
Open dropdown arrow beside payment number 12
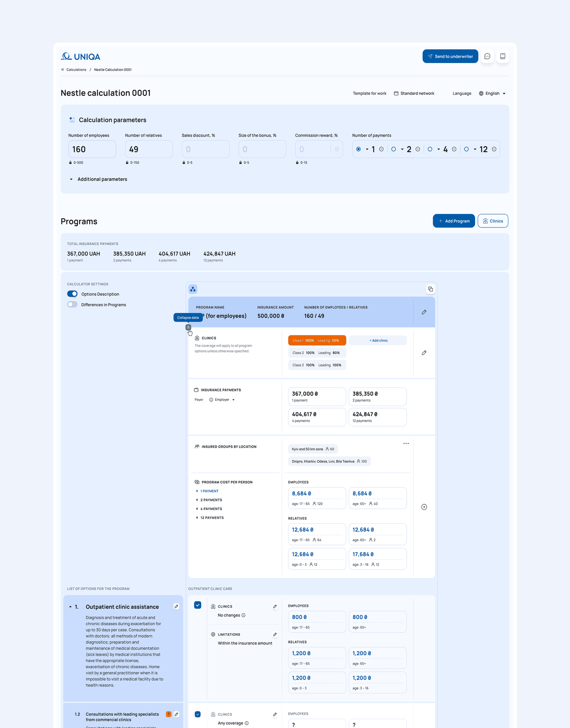coord(475,149)
